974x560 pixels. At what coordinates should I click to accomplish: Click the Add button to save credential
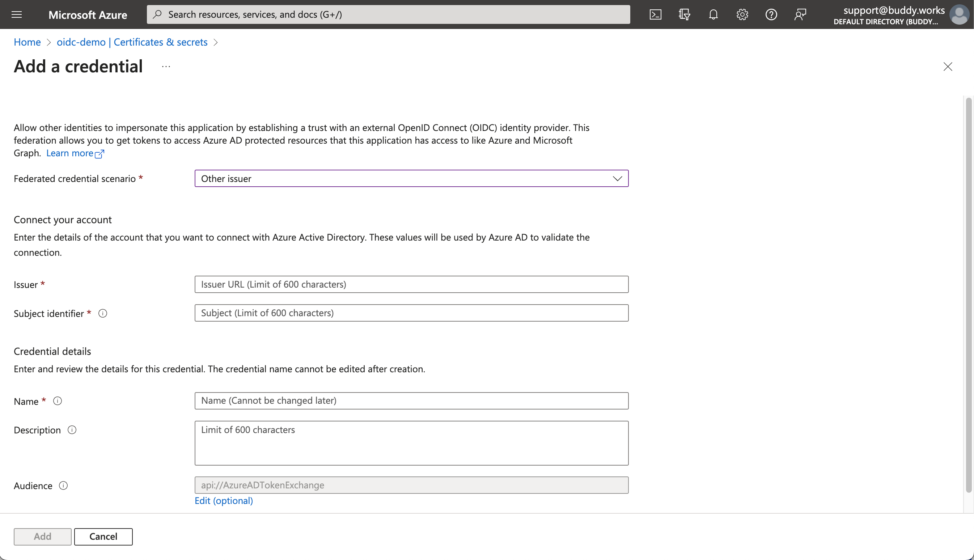coord(42,536)
